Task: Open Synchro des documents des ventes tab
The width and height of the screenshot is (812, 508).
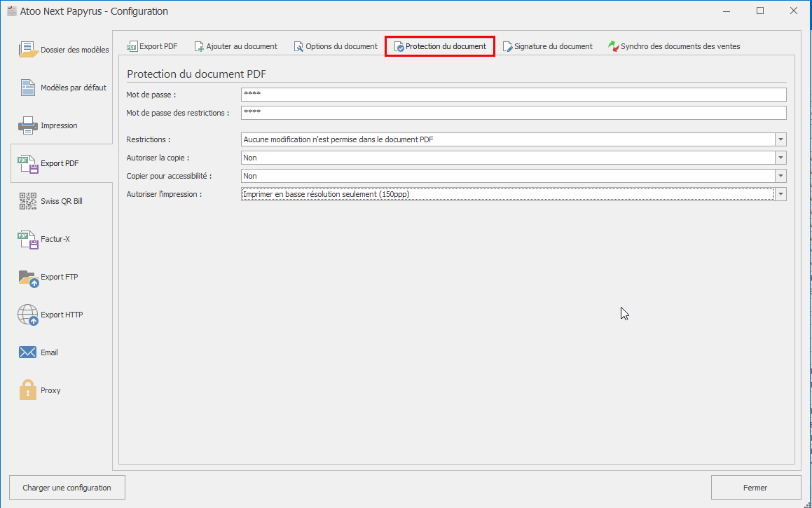Action: [674, 46]
